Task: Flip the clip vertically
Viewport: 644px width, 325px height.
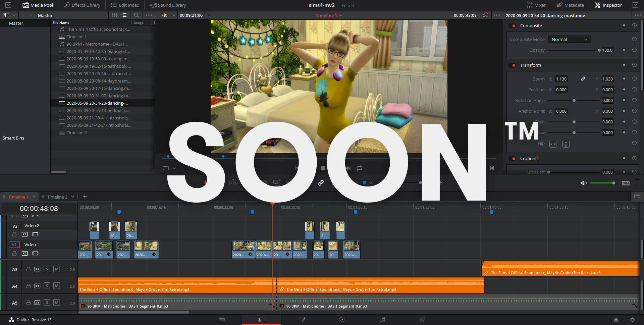Action: [x=566, y=144]
